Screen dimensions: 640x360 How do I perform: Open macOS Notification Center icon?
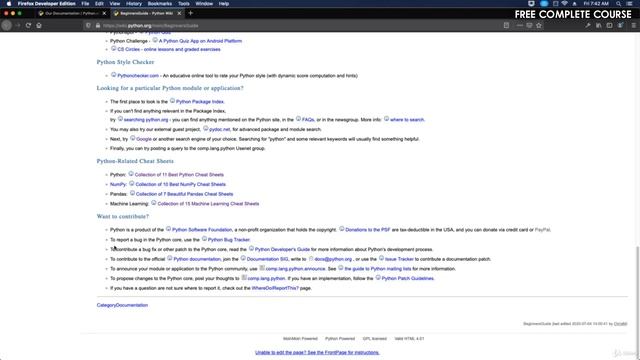[x=630, y=4]
